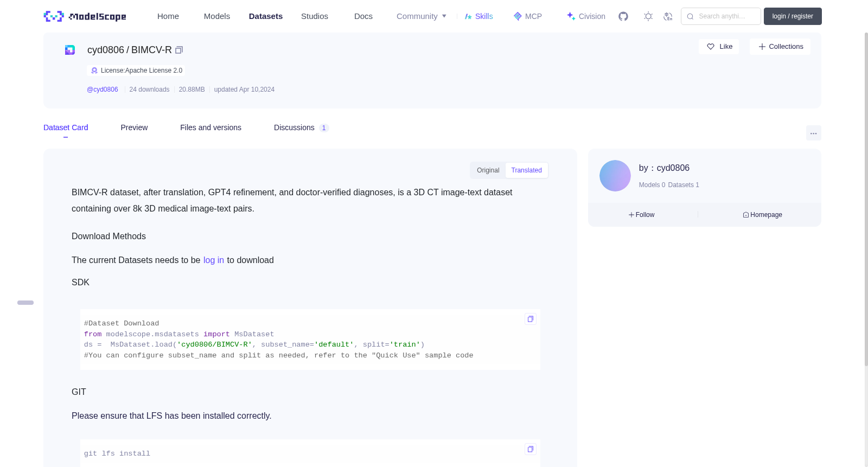Open the Skills navigation item
868x467 pixels.
tap(478, 16)
